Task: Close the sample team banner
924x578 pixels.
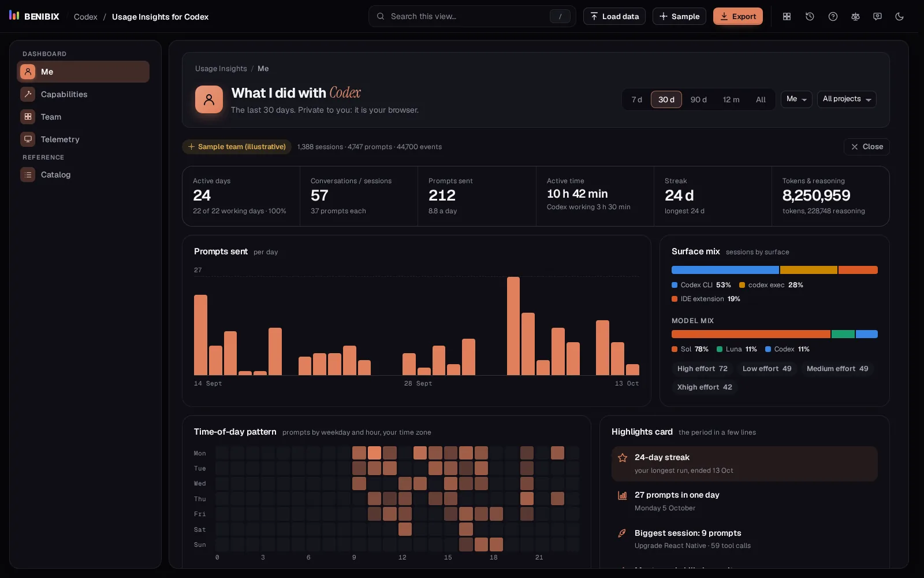Action: pyautogui.click(x=867, y=147)
